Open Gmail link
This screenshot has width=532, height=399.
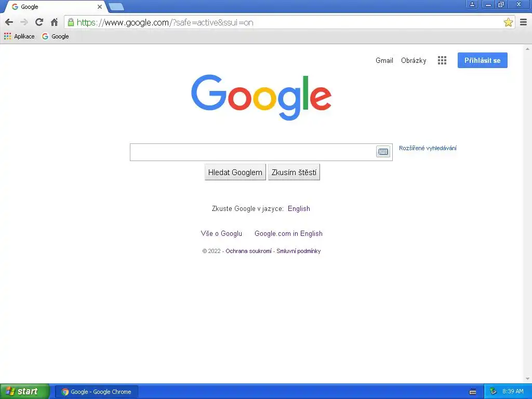click(384, 60)
